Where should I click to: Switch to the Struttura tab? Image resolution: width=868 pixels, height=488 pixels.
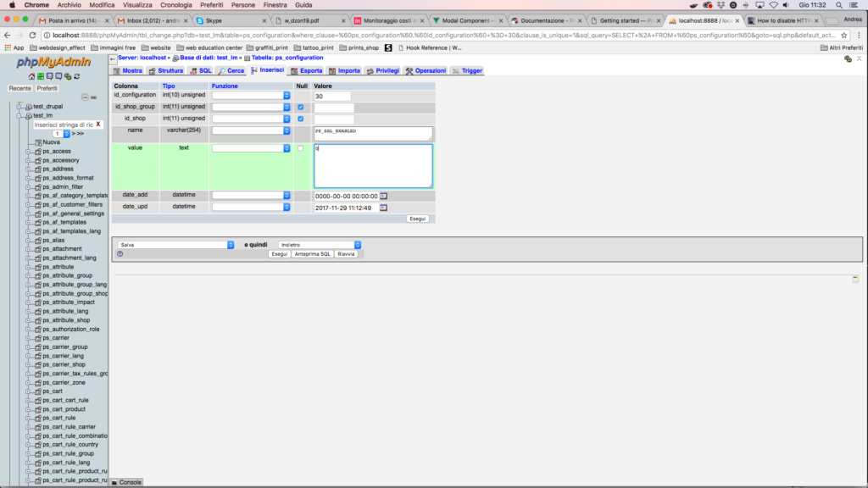click(x=165, y=71)
